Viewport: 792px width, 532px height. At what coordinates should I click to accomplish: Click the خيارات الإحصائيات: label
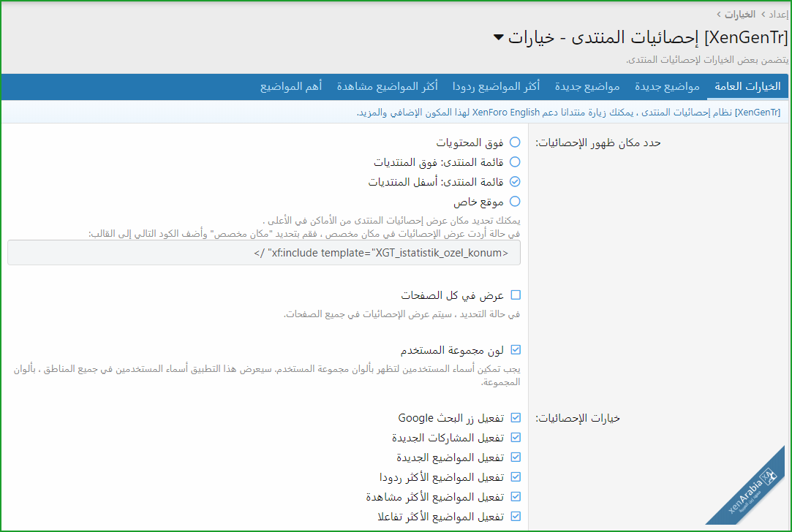pos(577,419)
